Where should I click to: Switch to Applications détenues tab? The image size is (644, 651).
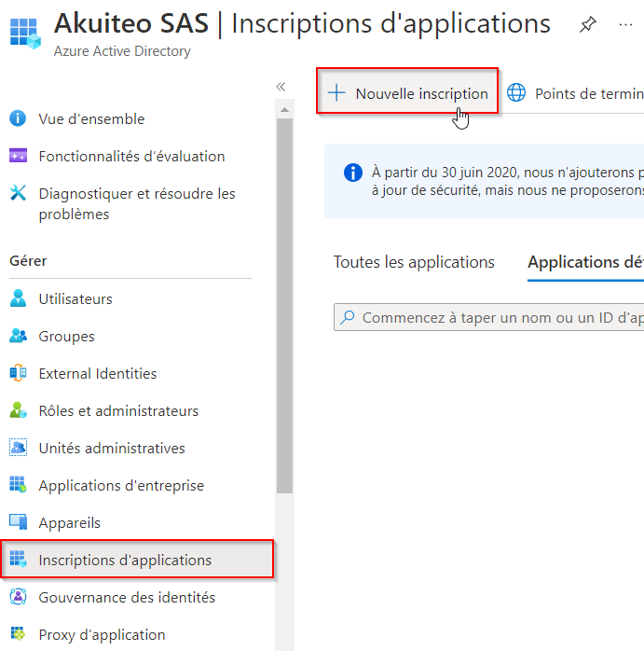(585, 262)
